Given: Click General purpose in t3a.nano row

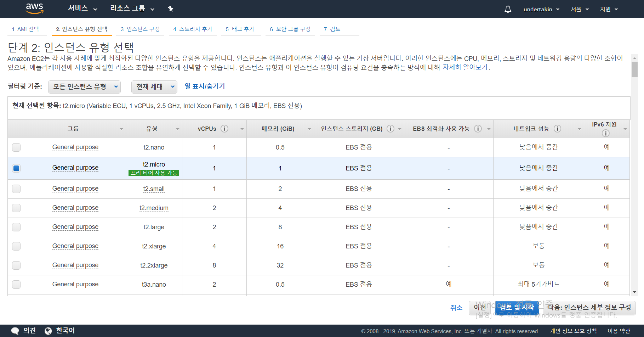Looking at the screenshot, I should tap(75, 284).
